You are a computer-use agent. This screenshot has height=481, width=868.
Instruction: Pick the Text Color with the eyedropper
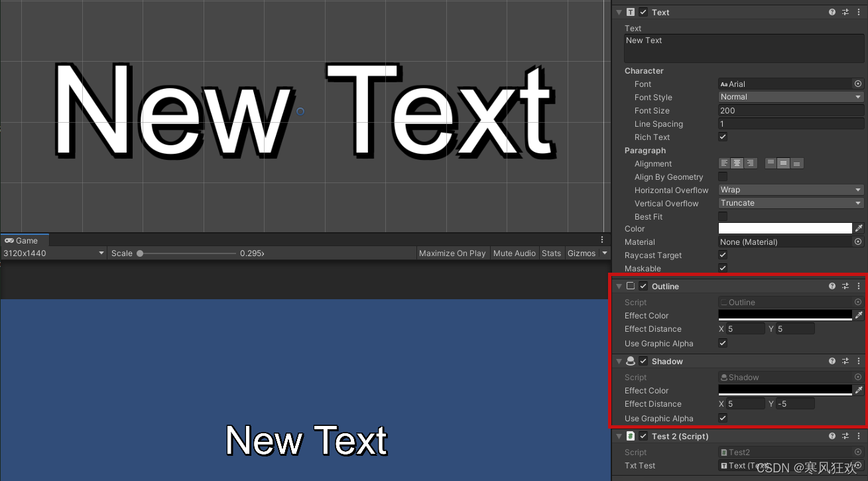pos(859,228)
